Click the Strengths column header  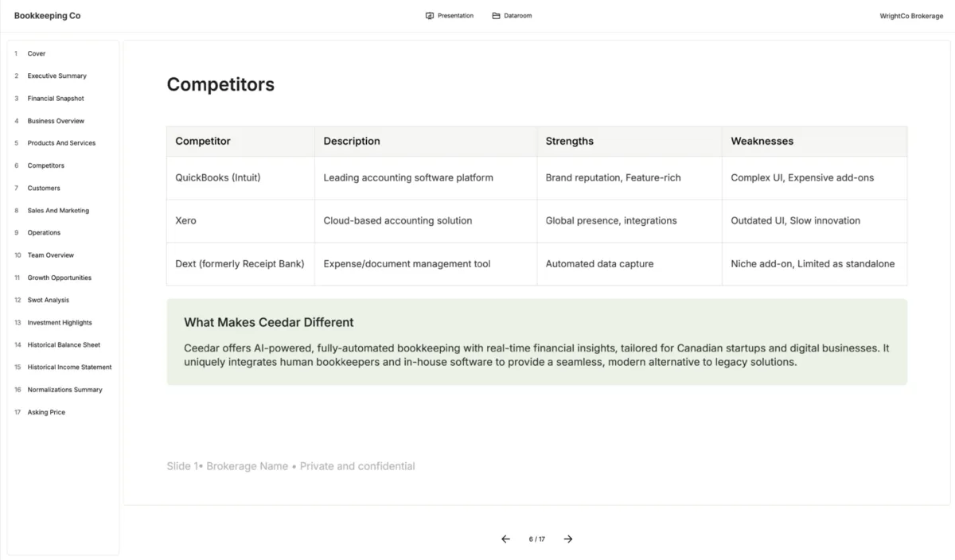(630, 141)
